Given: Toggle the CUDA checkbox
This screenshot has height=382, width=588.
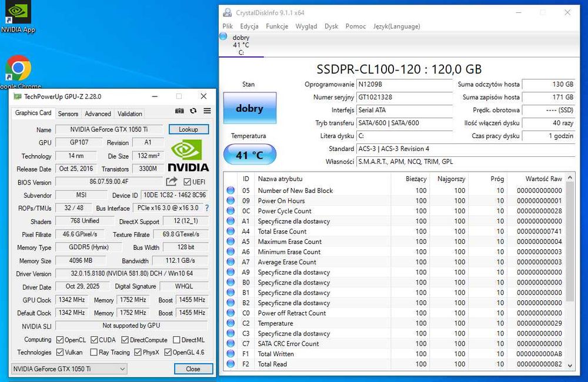Looking at the screenshot, I should click(94, 340).
